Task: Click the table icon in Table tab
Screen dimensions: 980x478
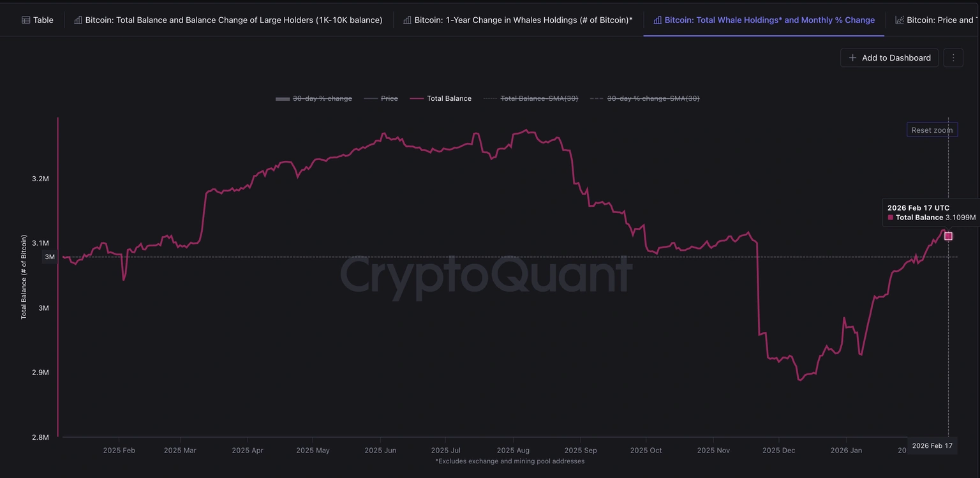Action: pyautogui.click(x=26, y=20)
